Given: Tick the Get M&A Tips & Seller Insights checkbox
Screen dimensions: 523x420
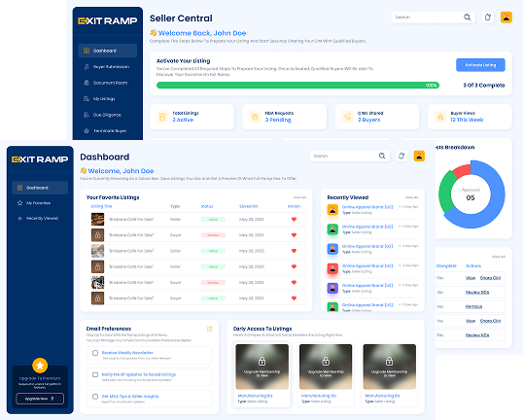Looking at the screenshot, I should pyautogui.click(x=95, y=397).
